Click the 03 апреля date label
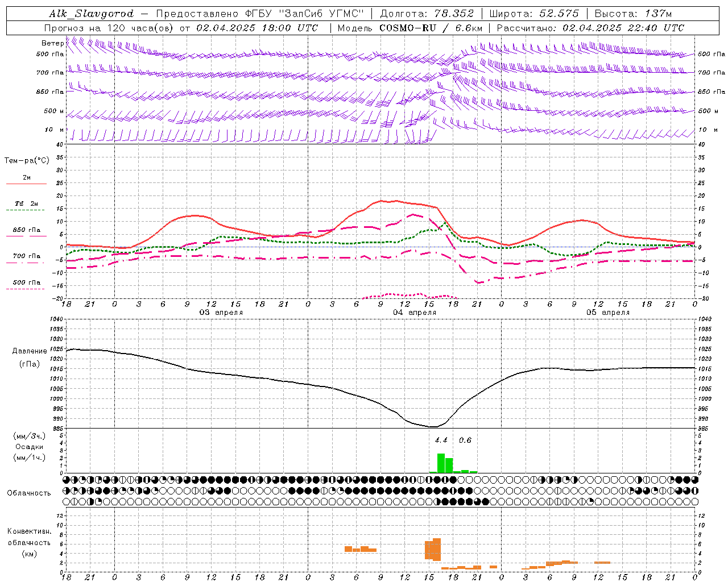Image resolution: width=728 pixels, height=582 pixels. [221, 313]
